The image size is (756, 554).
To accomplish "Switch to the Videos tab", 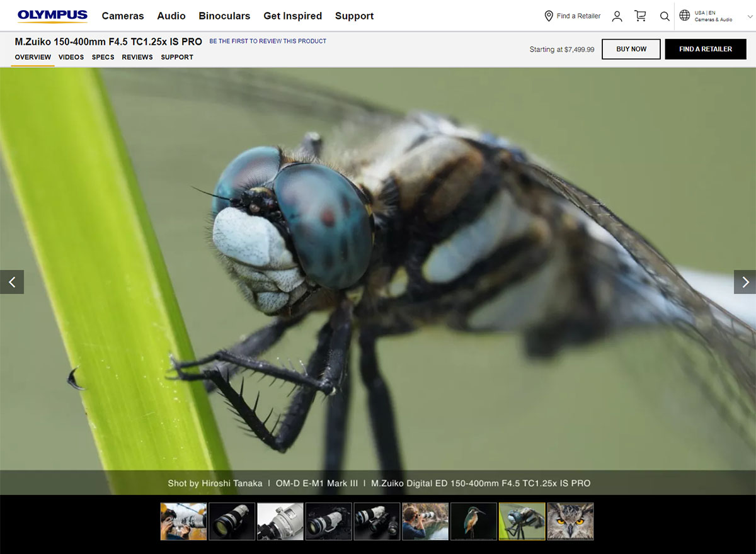I will pyautogui.click(x=71, y=57).
